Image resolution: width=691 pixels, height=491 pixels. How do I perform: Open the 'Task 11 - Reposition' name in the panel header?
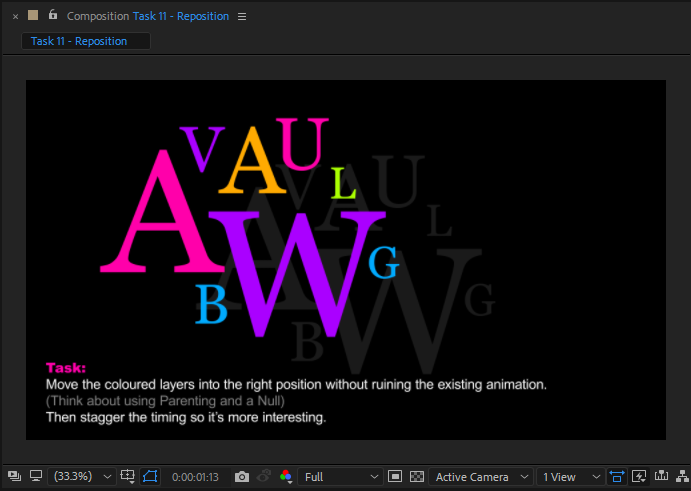pos(181,16)
